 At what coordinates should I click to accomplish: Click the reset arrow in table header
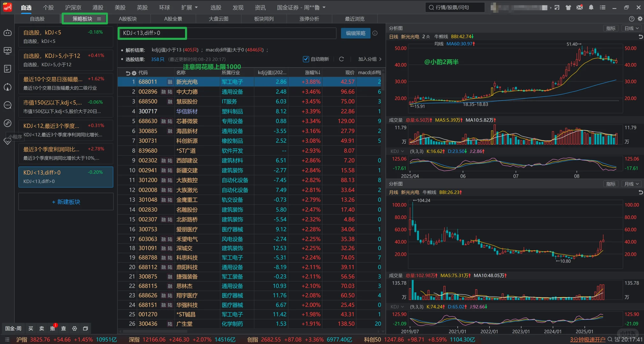click(x=128, y=73)
